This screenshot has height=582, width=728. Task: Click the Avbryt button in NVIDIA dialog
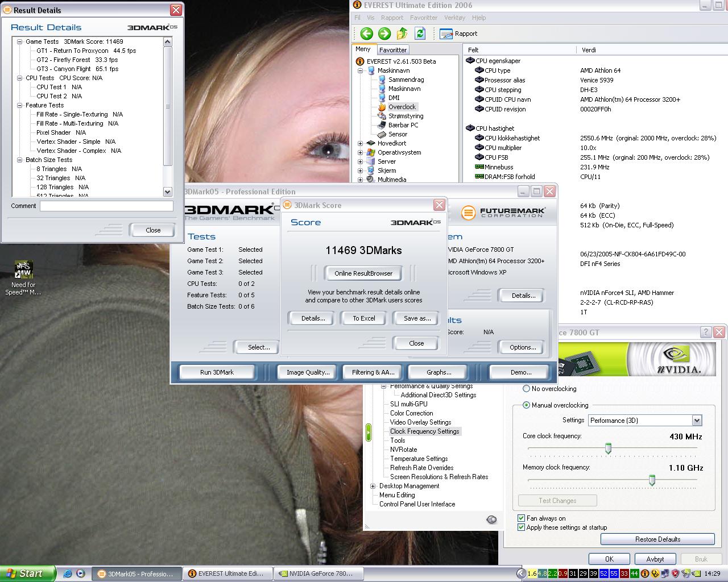pyautogui.click(x=655, y=559)
